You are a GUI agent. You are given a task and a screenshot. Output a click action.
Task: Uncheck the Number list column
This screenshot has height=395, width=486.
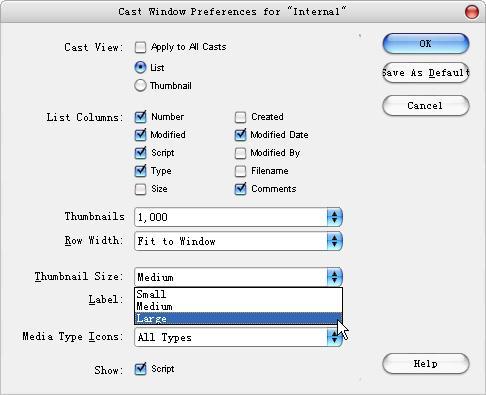(x=140, y=117)
